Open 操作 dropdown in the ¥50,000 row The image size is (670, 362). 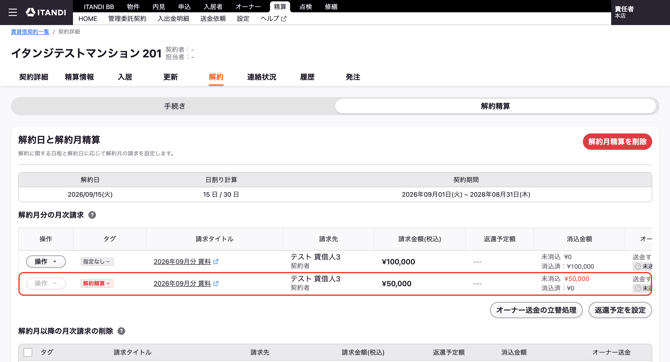(x=46, y=283)
